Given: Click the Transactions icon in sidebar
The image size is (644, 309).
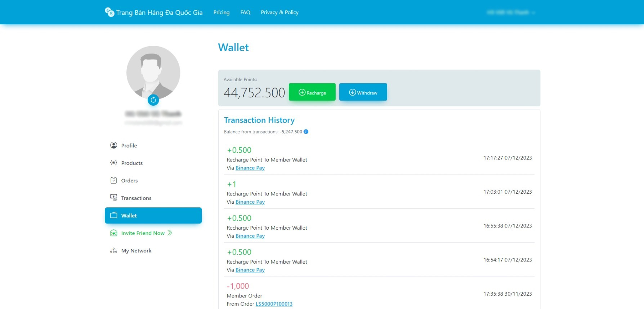Looking at the screenshot, I should coord(113,198).
